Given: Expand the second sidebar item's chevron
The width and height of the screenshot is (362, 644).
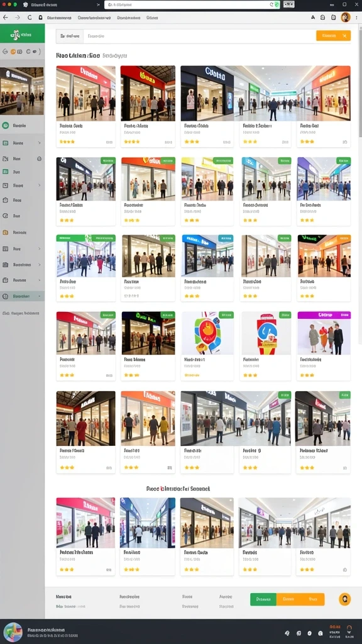Looking at the screenshot, I should pyautogui.click(x=40, y=143).
